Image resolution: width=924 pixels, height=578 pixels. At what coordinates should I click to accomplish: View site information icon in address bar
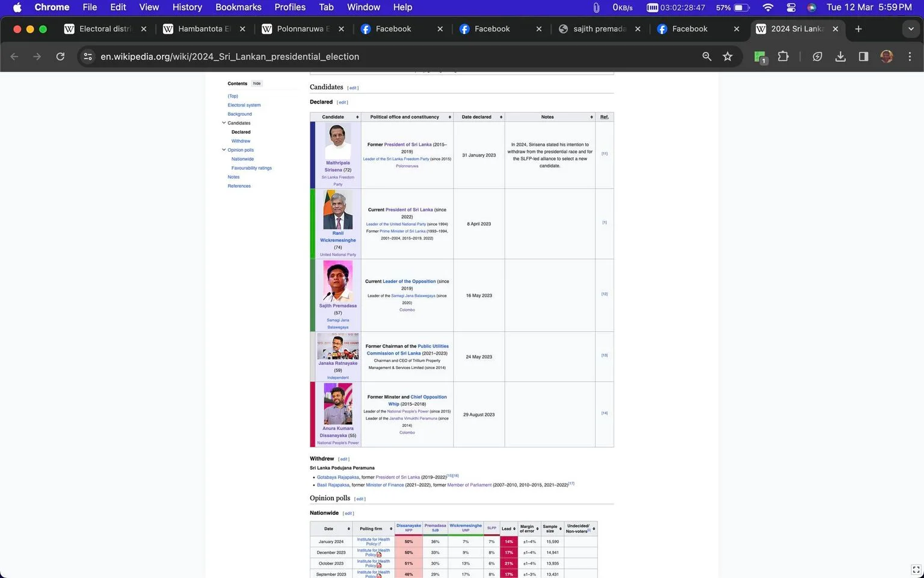[88, 57]
